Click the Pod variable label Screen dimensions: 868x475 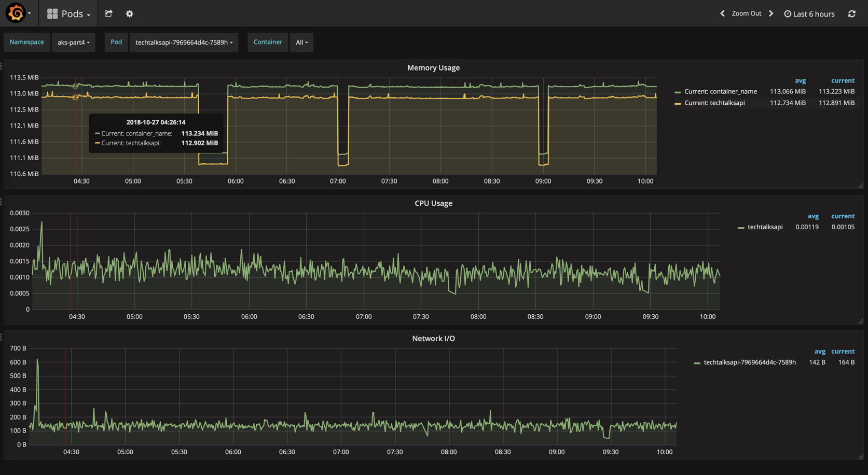click(116, 42)
